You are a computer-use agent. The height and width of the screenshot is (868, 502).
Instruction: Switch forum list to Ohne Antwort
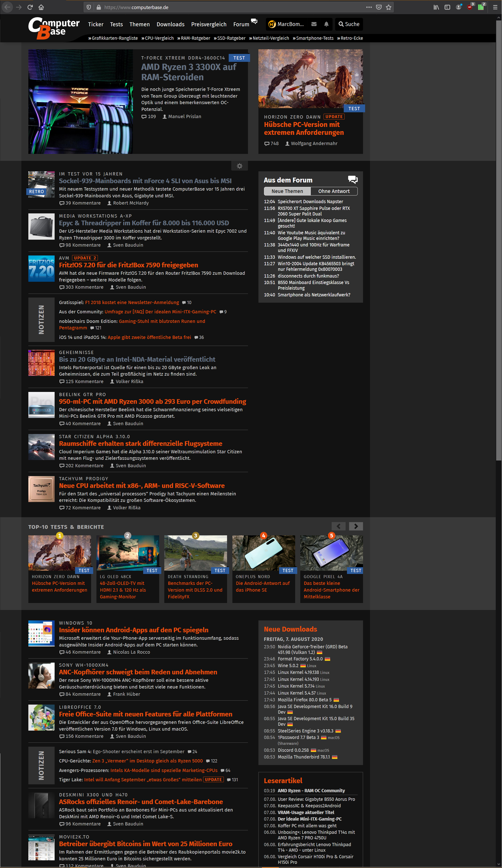334,191
